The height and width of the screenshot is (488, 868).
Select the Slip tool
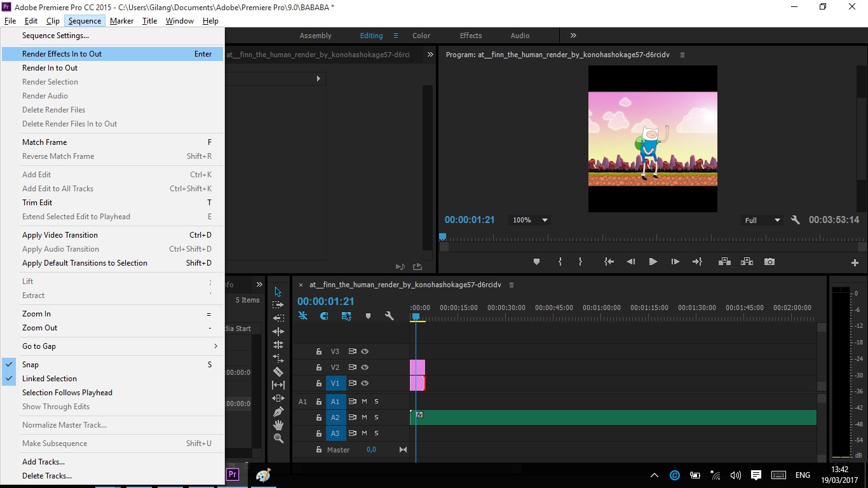point(278,385)
